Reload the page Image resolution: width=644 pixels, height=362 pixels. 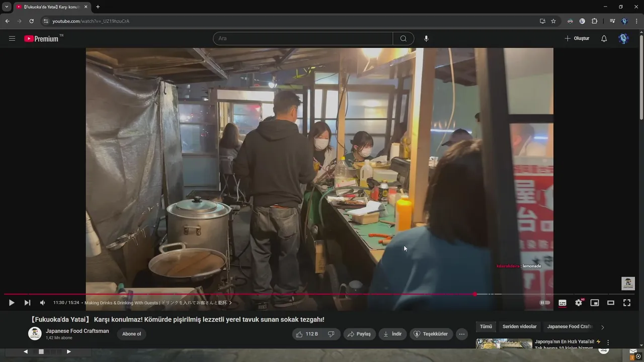(x=31, y=21)
